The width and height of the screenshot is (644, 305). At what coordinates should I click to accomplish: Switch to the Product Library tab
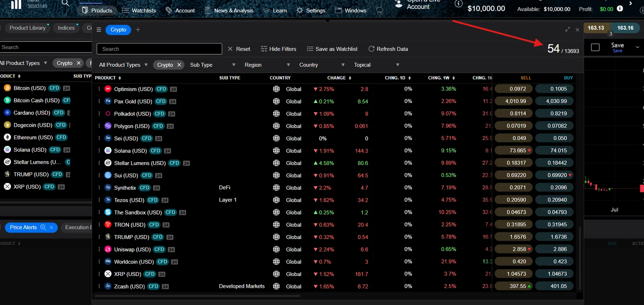[x=27, y=28]
